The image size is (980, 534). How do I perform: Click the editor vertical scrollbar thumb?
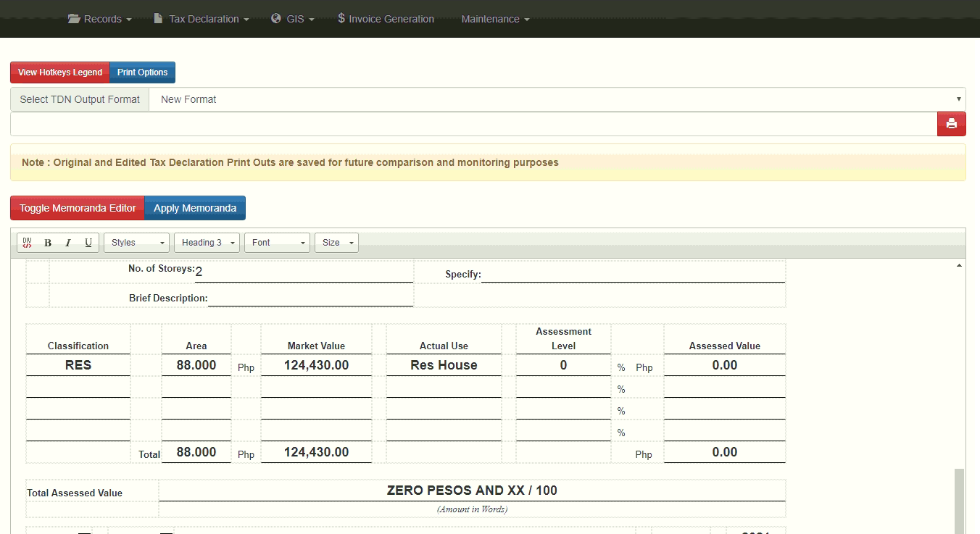960,501
